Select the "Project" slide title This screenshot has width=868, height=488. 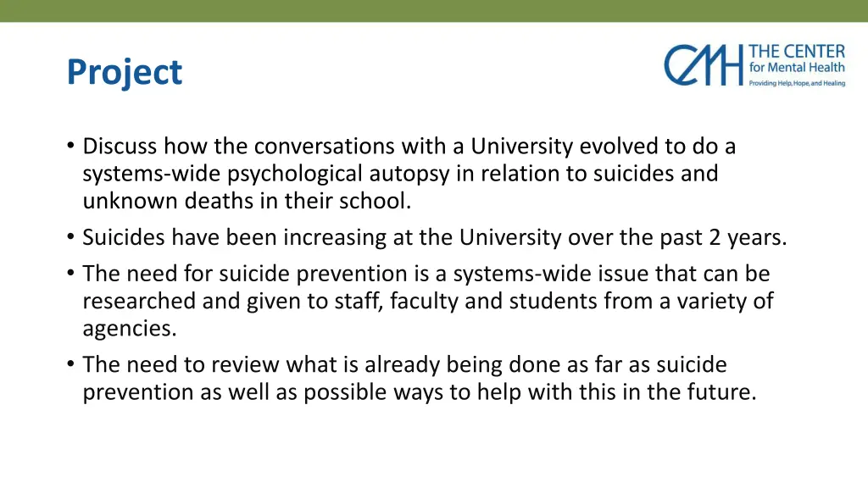click(x=125, y=73)
